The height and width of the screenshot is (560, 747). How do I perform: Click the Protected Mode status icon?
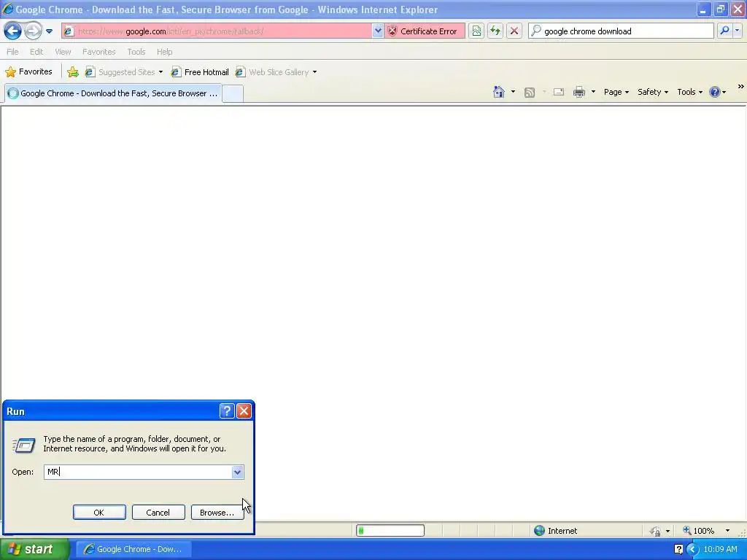(x=656, y=531)
